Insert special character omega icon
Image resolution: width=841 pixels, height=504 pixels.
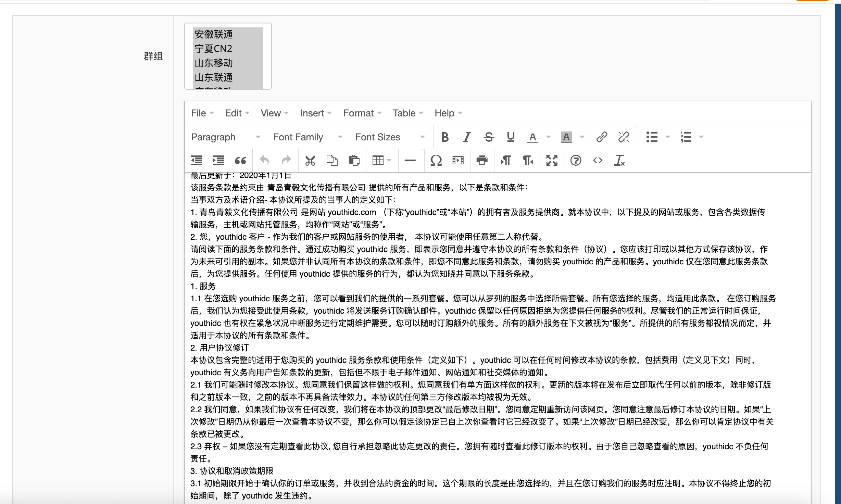click(x=436, y=160)
